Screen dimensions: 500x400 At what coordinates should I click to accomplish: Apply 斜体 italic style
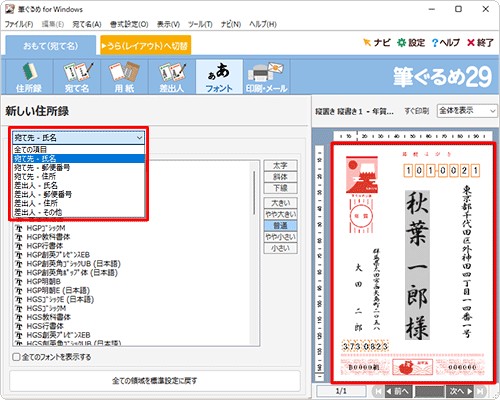pos(280,177)
